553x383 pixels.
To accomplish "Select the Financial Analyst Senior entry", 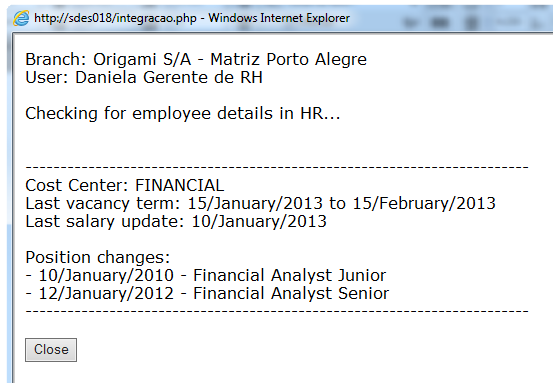I will click(x=291, y=293).
